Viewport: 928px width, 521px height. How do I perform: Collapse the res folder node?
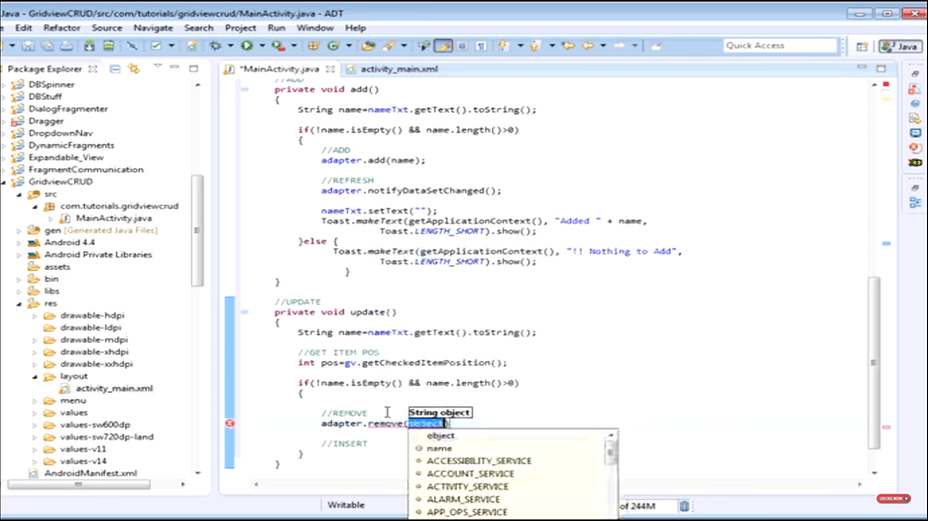[x=20, y=303]
